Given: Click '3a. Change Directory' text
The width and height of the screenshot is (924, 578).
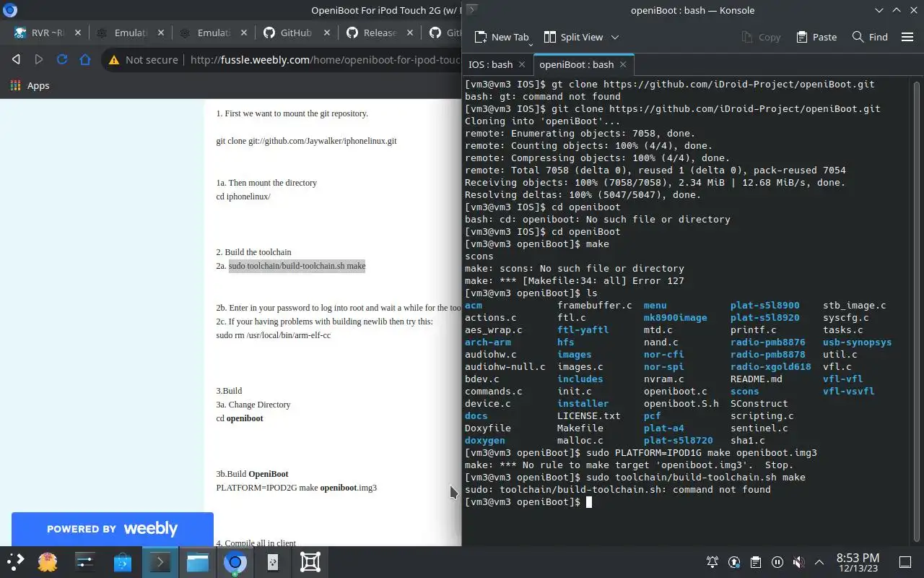Looking at the screenshot, I should 253,405.
